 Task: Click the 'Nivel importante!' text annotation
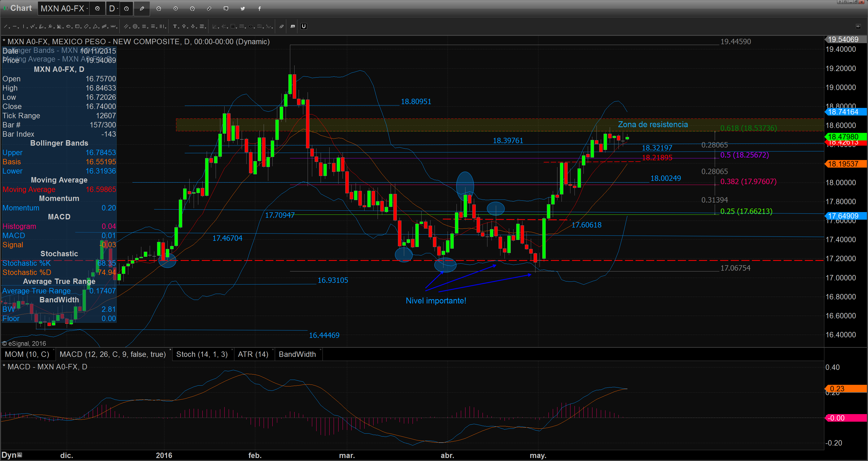[436, 300]
